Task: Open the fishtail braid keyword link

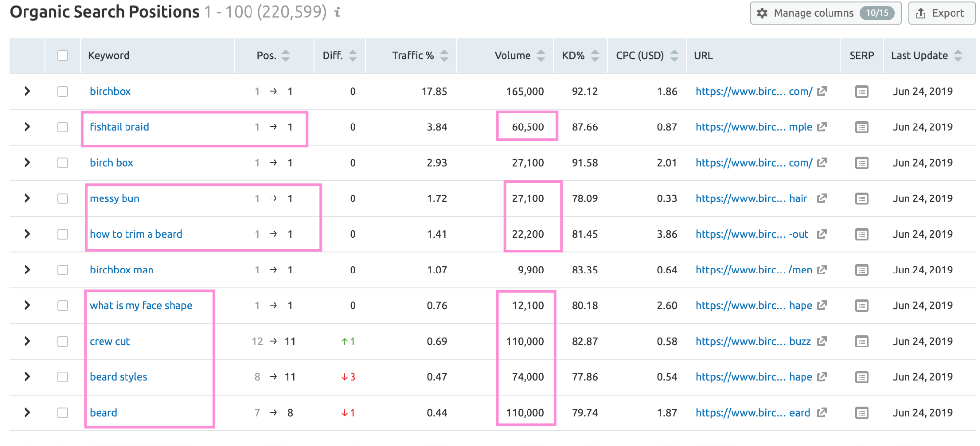Action: (x=119, y=127)
